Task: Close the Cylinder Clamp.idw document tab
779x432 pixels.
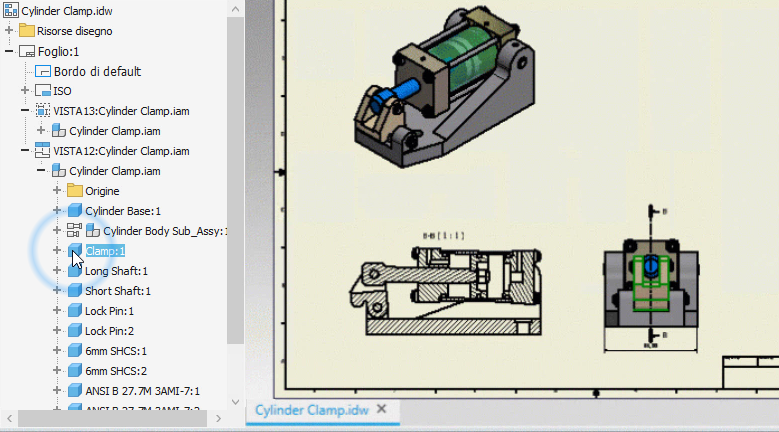Action: [x=382, y=409]
